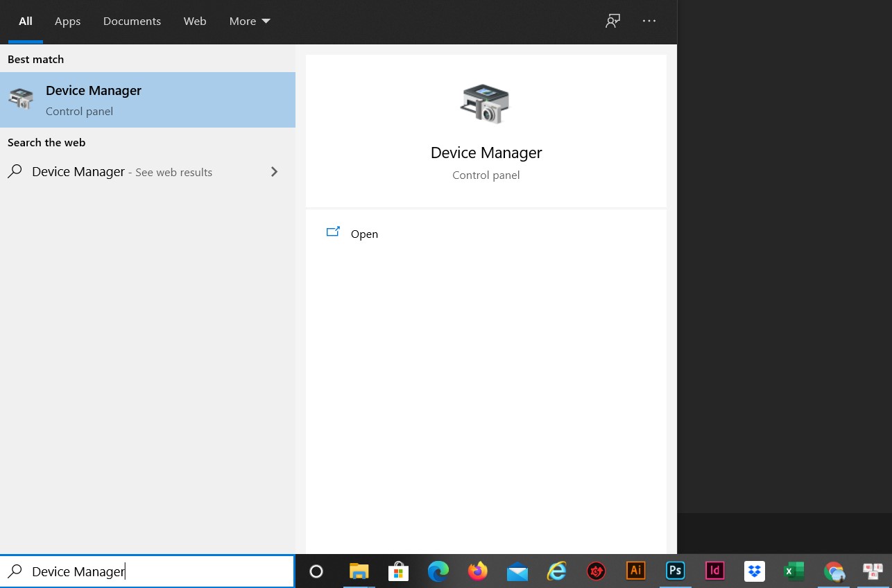Launch Firefox from the taskbar
This screenshot has height=588, width=892.
coord(477,571)
